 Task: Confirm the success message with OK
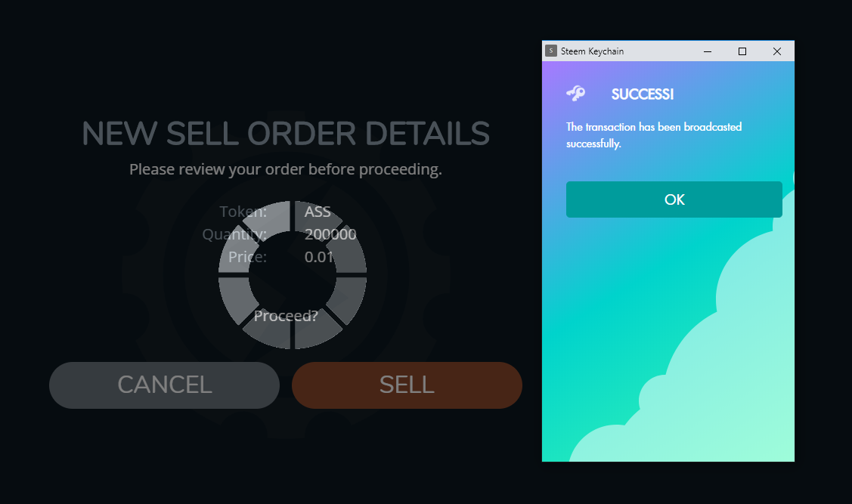pyautogui.click(x=674, y=199)
